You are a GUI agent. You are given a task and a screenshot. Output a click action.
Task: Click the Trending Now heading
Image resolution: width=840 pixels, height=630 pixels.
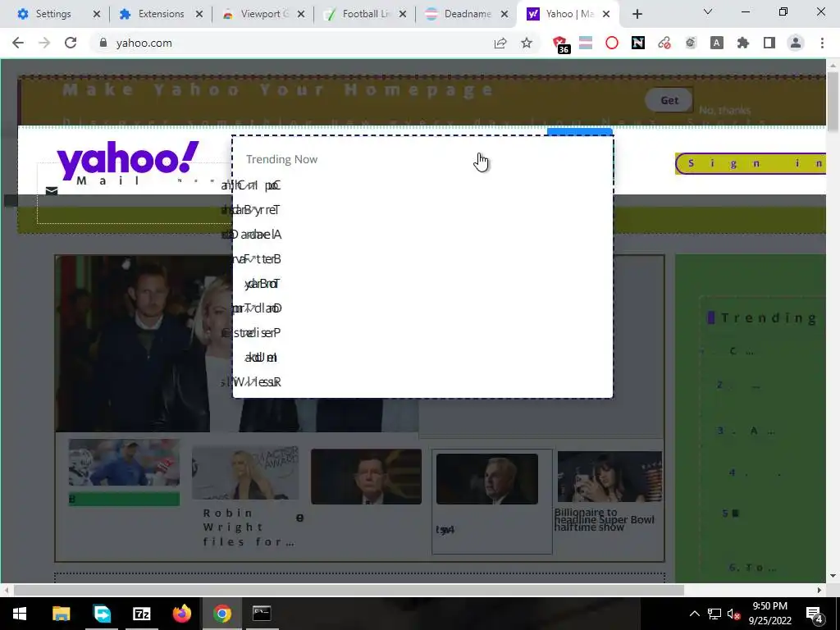(282, 159)
